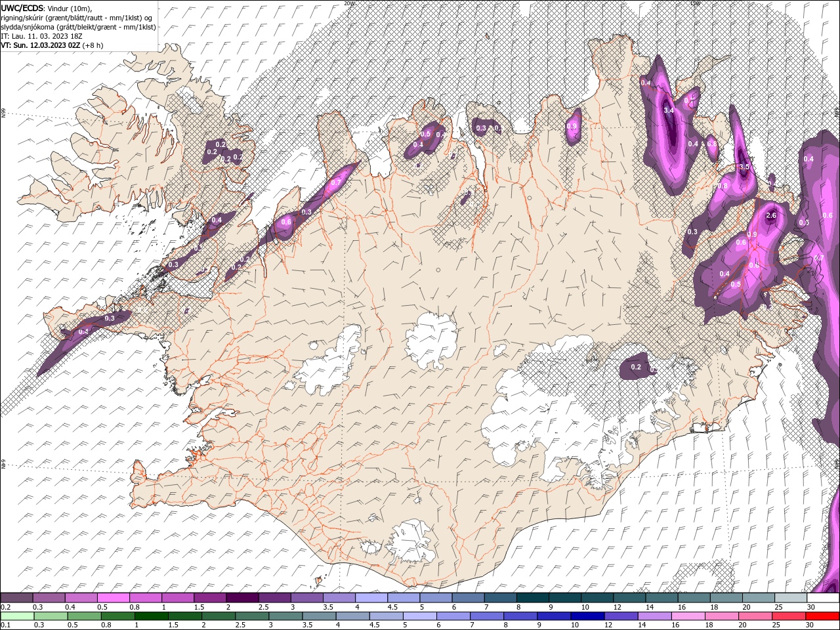Pick the dark teal 8 swatch in the upper legend
Image resolution: width=840 pixels, height=630 pixels.
coord(533,598)
